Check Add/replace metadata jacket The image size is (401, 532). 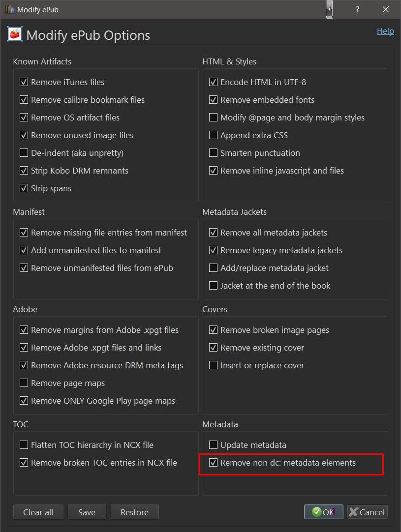213,268
